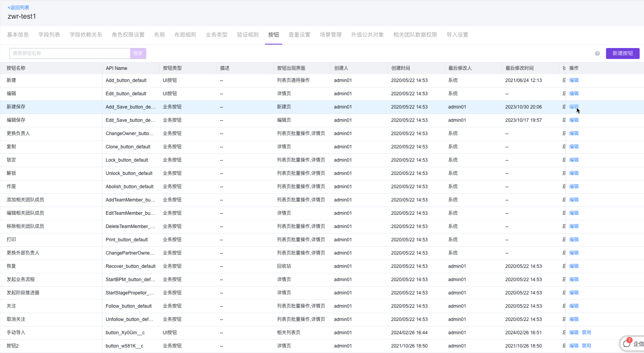Screen dimensions: 644x353
Task: Disable 按钮2 using its 禁用 link
Action: click(586, 346)
